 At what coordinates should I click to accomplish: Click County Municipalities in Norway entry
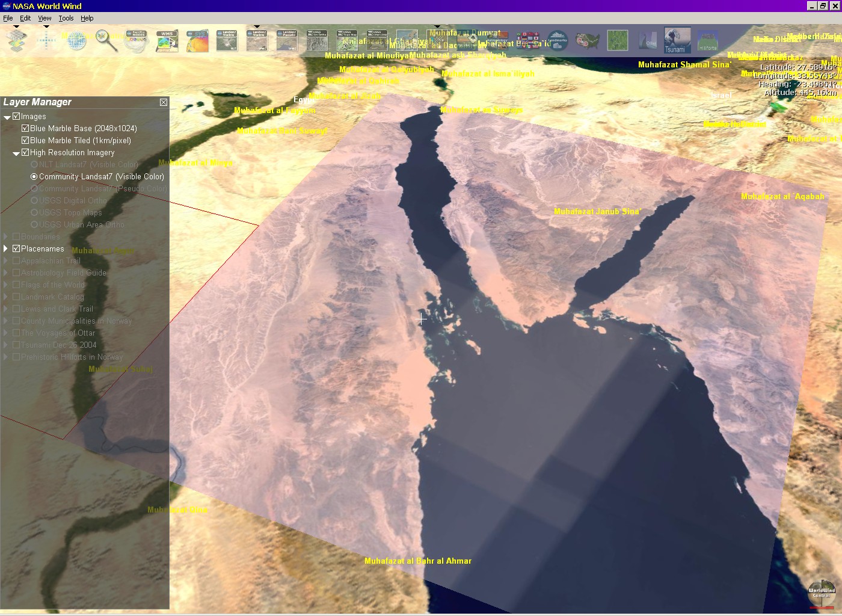click(76, 321)
